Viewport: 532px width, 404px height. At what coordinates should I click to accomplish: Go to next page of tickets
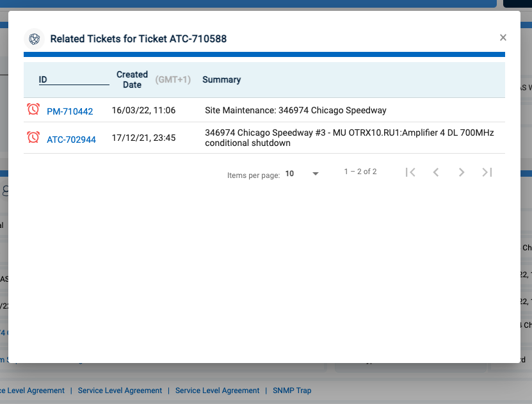(462, 172)
